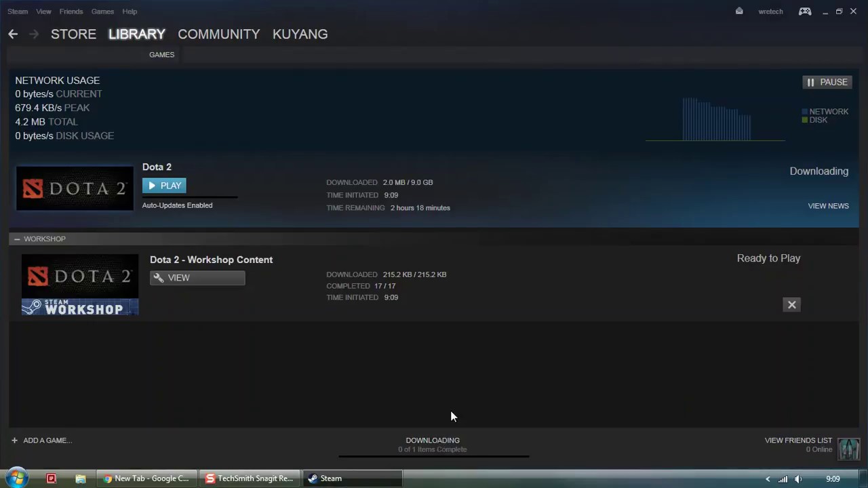Go to the COMMUNITY tab
Image resolution: width=868 pixels, height=488 pixels.
(x=218, y=34)
